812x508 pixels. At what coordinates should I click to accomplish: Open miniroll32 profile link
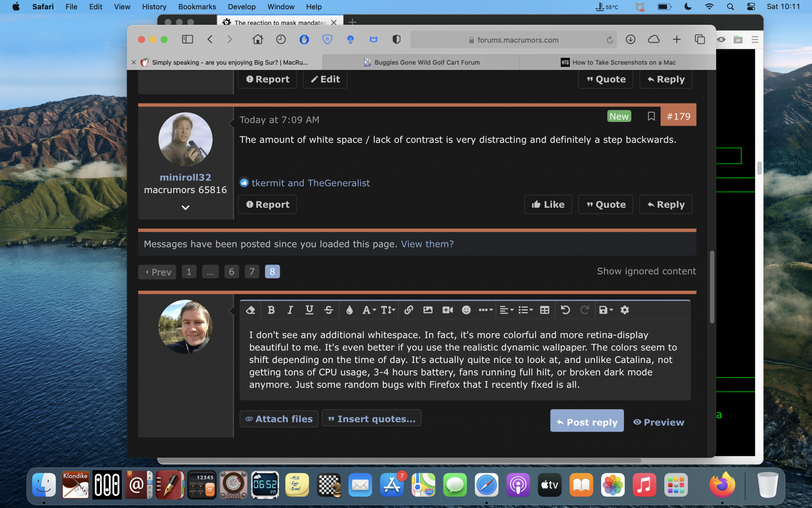(186, 177)
